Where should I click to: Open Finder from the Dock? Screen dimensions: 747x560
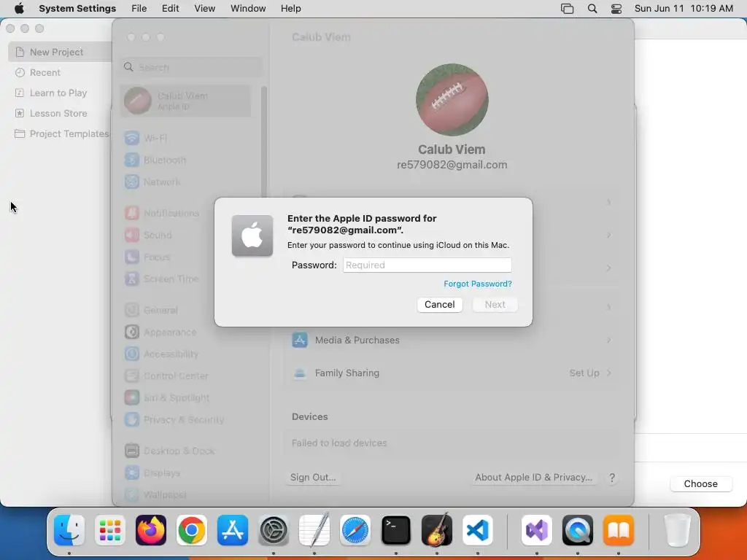[x=69, y=530]
